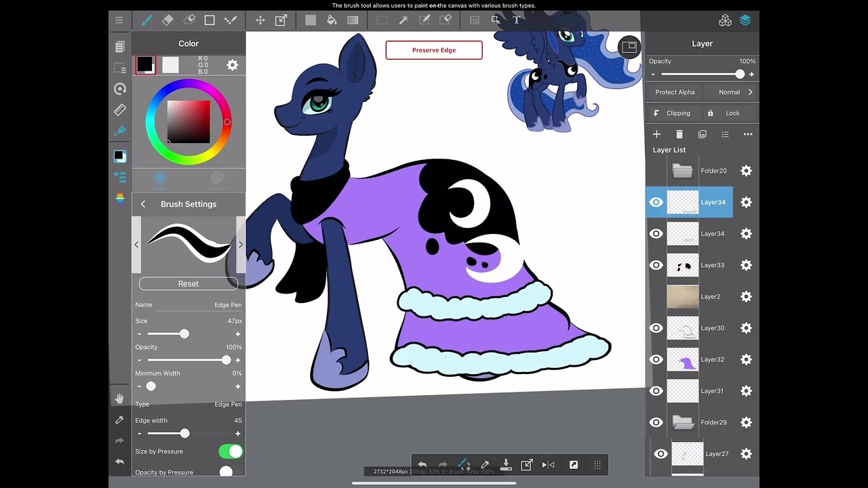This screenshot has width=868, height=488.
Task: Click the Preserve Edge button
Action: pos(434,50)
